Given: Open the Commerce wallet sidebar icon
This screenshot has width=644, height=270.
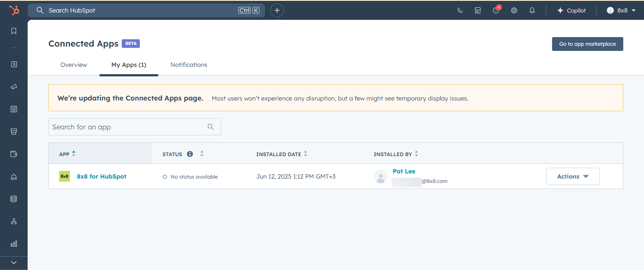Looking at the screenshot, I should click(14, 154).
